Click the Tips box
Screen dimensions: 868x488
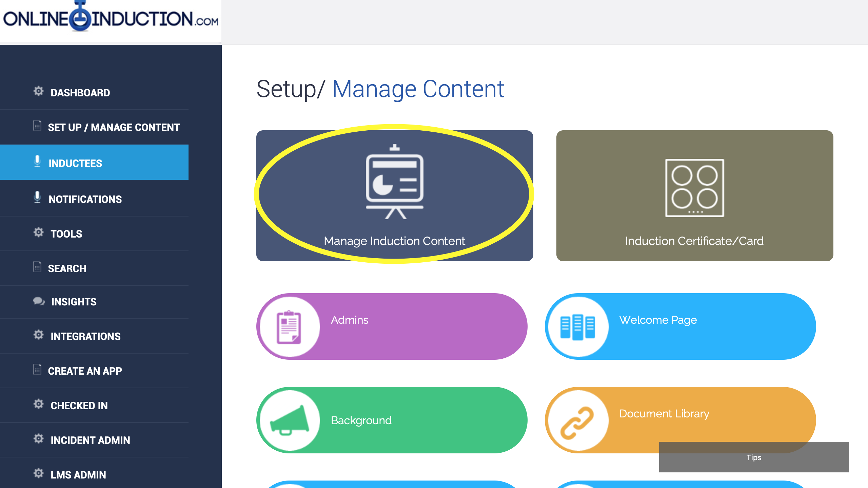[754, 457]
